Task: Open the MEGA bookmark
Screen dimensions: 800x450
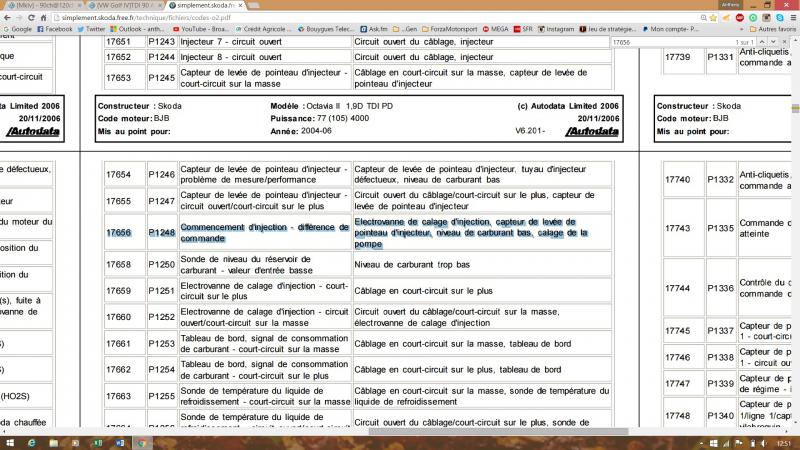Action: click(x=495, y=29)
